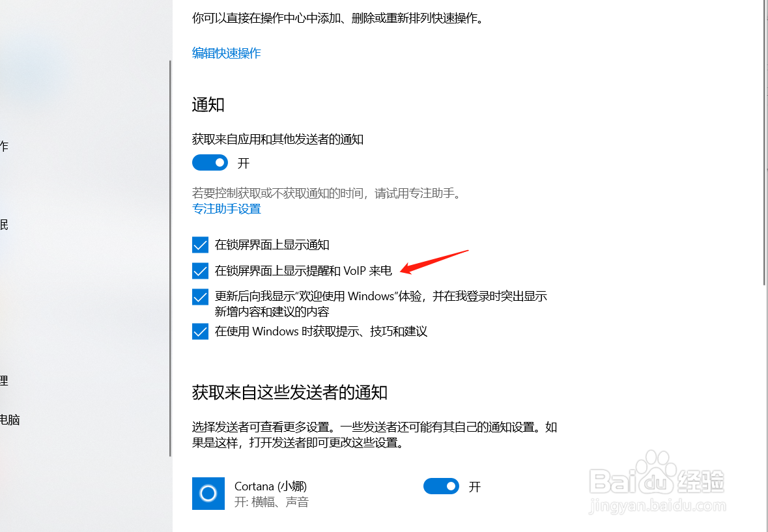
Task: Open the 专注助手设置 link
Action: [226, 209]
